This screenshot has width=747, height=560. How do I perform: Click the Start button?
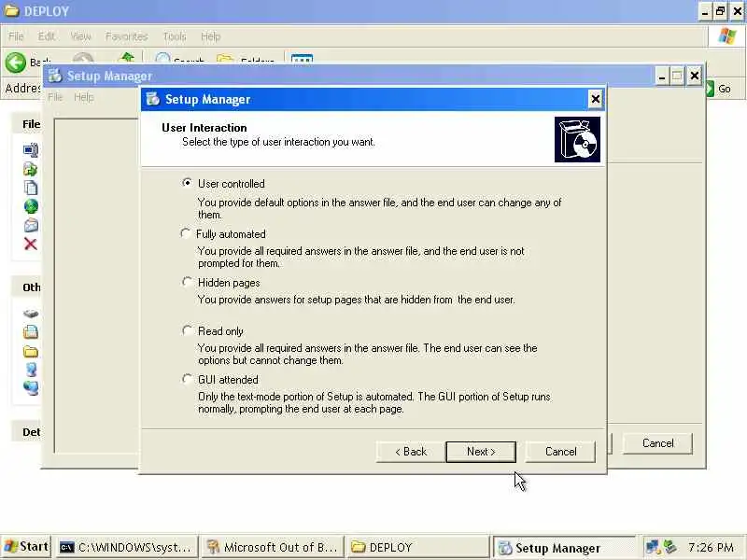click(x=26, y=547)
